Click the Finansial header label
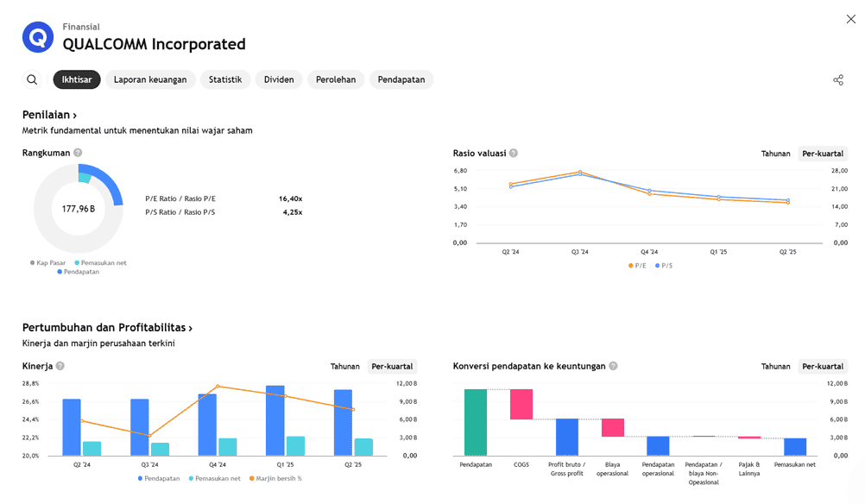Image resolution: width=865 pixels, height=504 pixels. click(81, 27)
